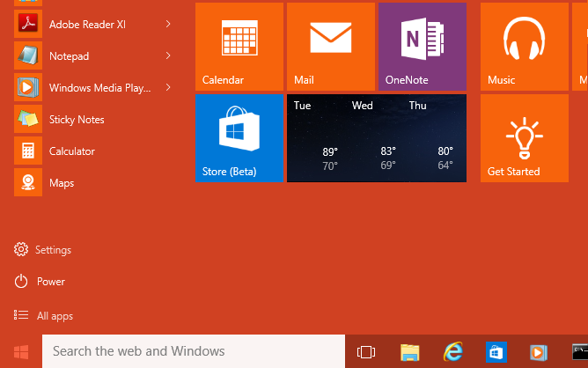Open Task View from the taskbar
Screen dimensions: 588x368
366,352
